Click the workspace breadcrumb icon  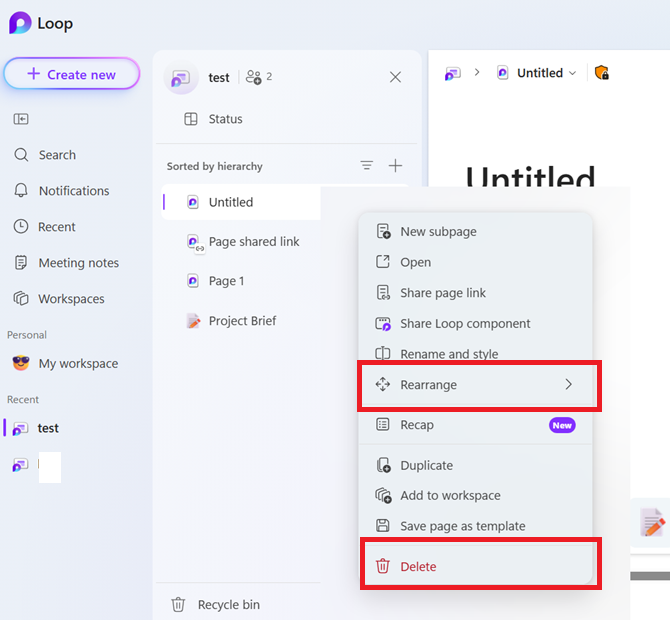pyautogui.click(x=453, y=73)
